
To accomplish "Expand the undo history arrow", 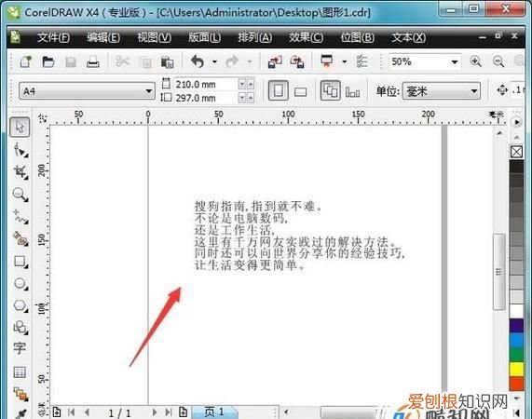I will point(214,61).
